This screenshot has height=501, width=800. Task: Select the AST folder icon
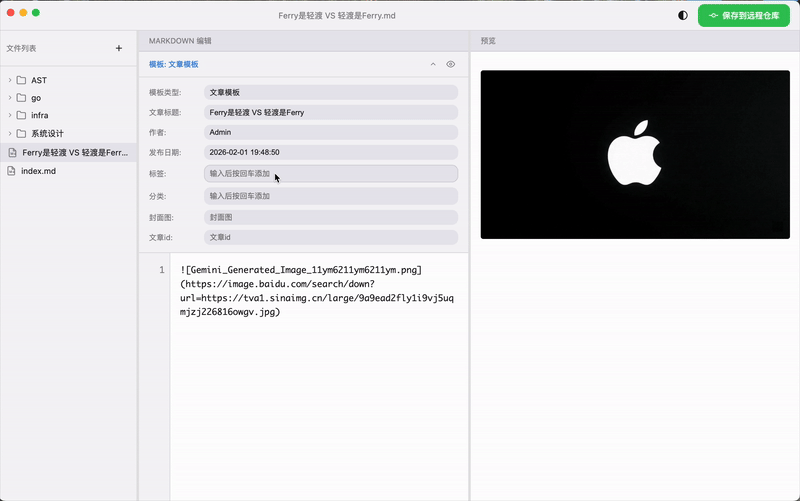click(x=21, y=80)
